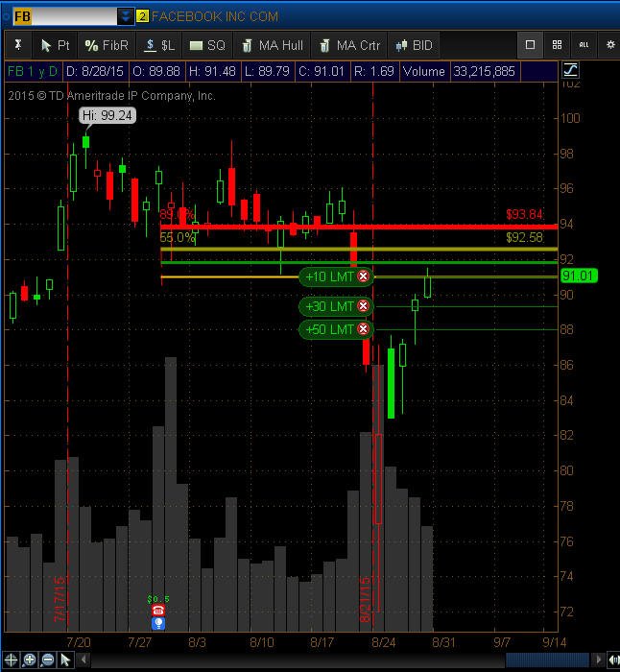Click the chart style curve icon

pyautogui.click(x=570, y=70)
